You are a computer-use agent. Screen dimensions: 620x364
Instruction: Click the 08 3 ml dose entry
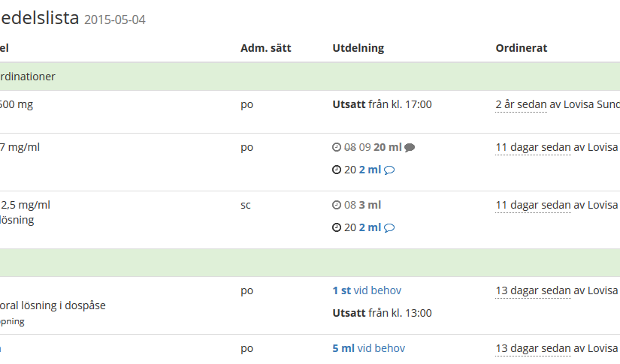(362, 205)
